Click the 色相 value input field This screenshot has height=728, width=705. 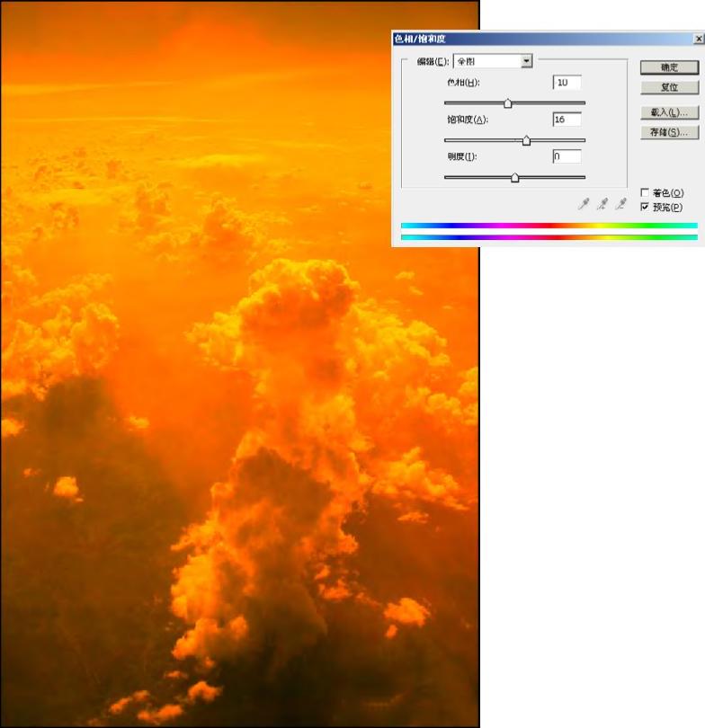coord(567,82)
